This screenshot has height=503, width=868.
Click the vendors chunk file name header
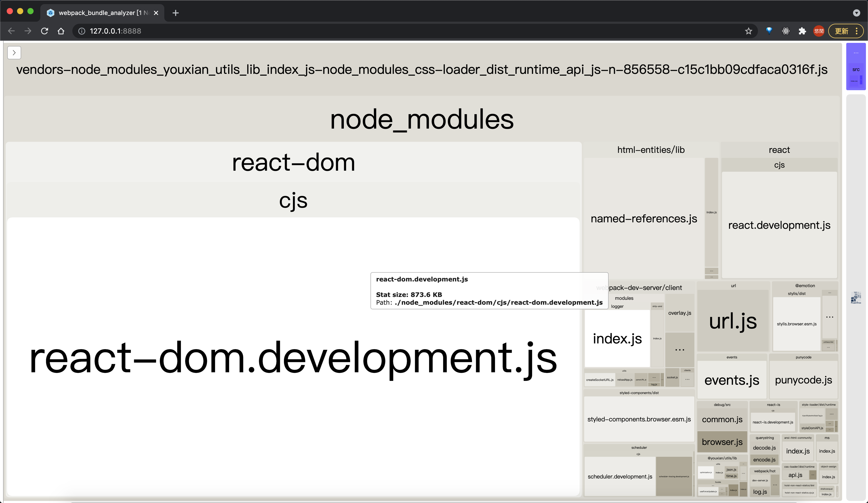[x=422, y=69]
